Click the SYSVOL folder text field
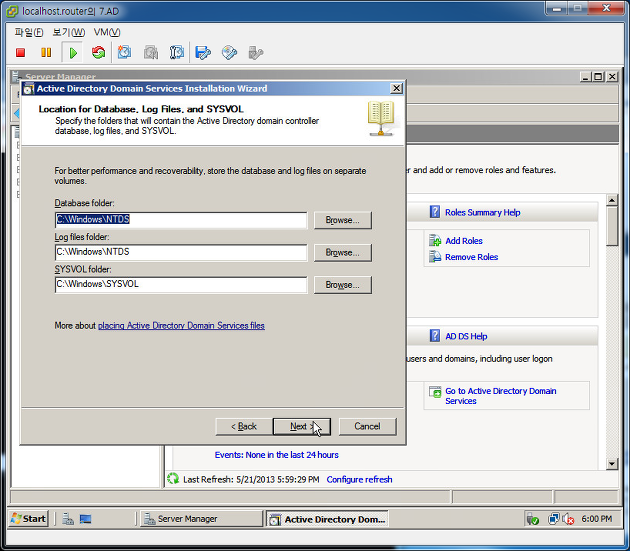 pyautogui.click(x=181, y=285)
